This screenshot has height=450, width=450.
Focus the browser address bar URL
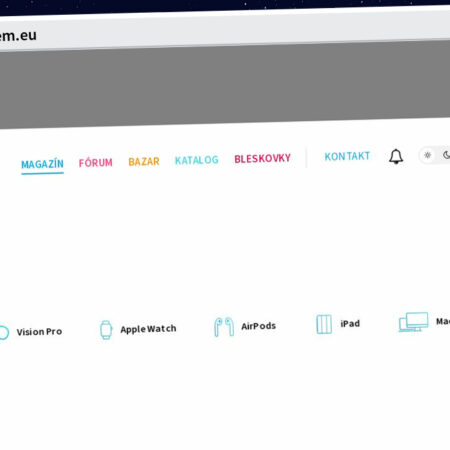click(18, 36)
